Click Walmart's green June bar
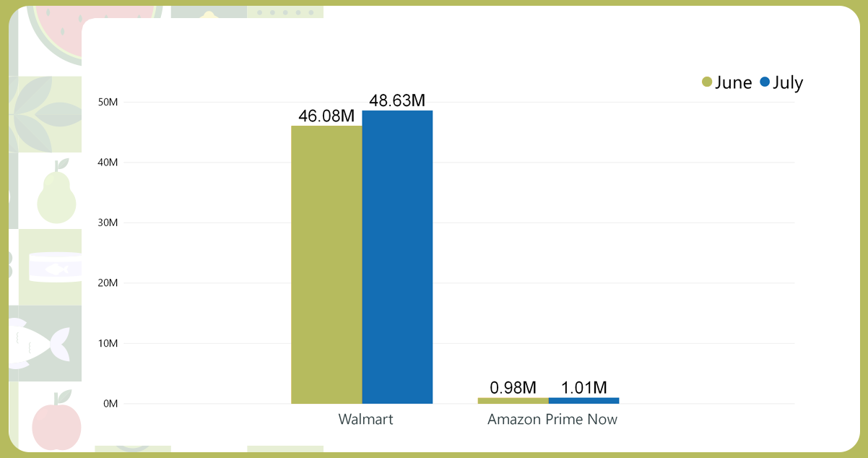The height and width of the screenshot is (458, 868). (x=326, y=264)
